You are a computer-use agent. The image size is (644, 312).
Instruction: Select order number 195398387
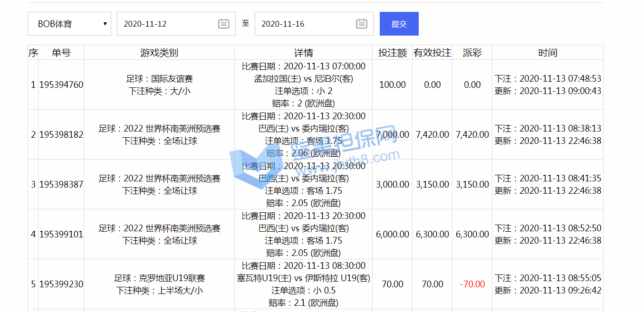pyautogui.click(x=61, y=185)
